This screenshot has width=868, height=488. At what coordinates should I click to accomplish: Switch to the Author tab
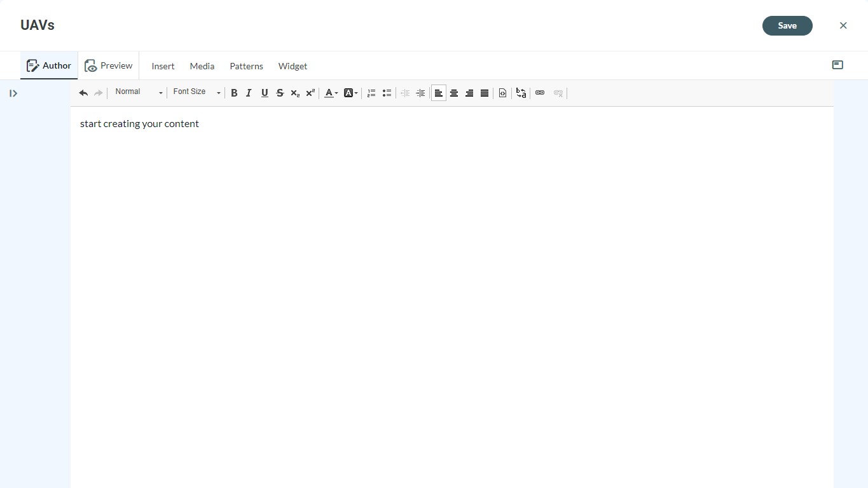coord(49,65)
